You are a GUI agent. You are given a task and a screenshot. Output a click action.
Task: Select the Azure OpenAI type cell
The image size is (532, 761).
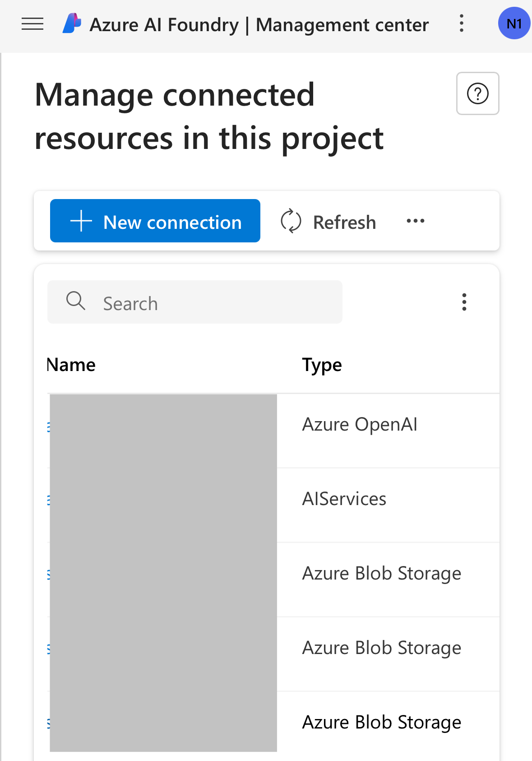pyautogui.click(x=360, y=425)
